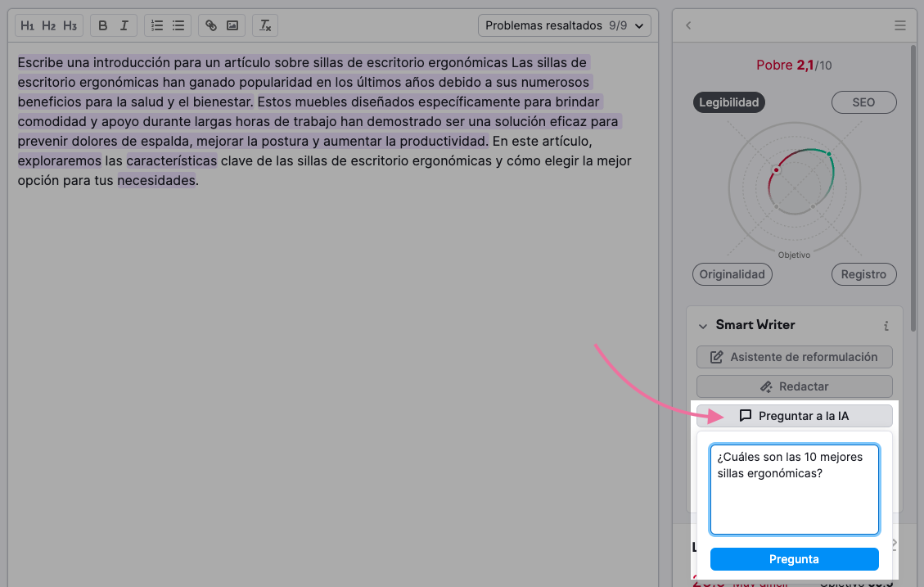The image size is (924, 587).
Task: Create a bulleted list
Action: tap(178, 25)
